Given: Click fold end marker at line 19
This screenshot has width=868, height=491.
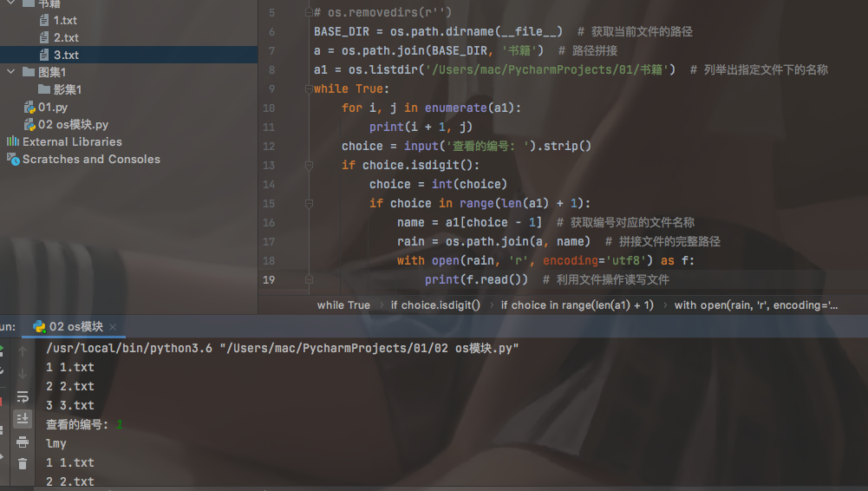Looking at the screenshot, I should 309,279.
